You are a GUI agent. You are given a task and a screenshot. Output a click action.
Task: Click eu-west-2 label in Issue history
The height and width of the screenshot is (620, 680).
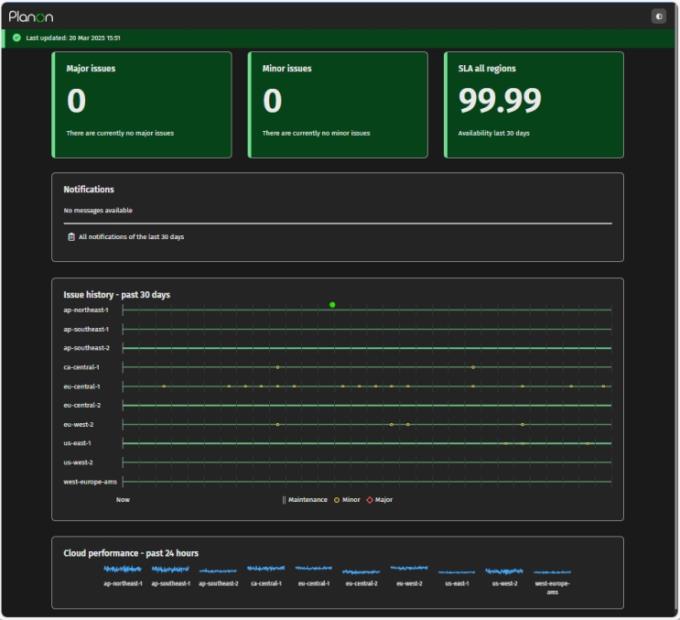(78, 424)
